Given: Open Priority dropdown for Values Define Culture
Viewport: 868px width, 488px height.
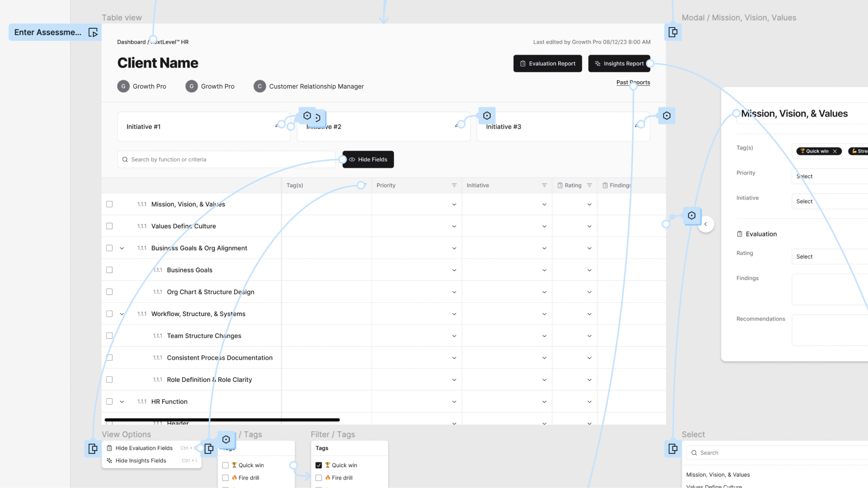Looking at the screenshot, I should pos(454,227).
